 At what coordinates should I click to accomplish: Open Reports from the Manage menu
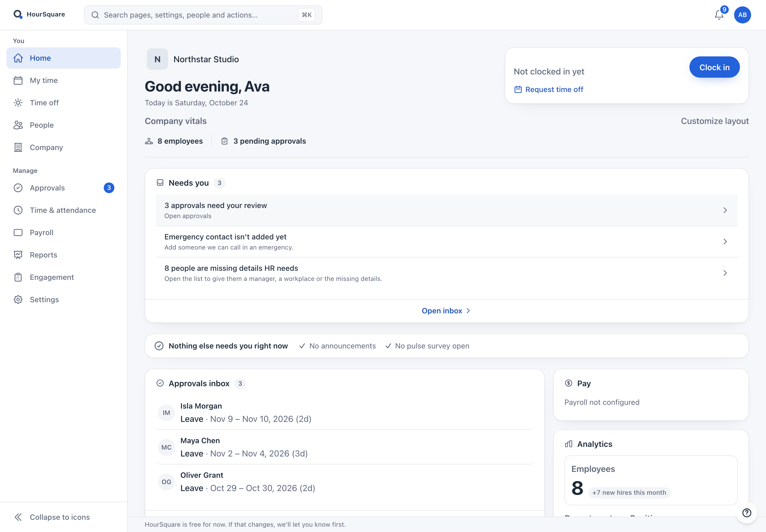pos(63,255)
